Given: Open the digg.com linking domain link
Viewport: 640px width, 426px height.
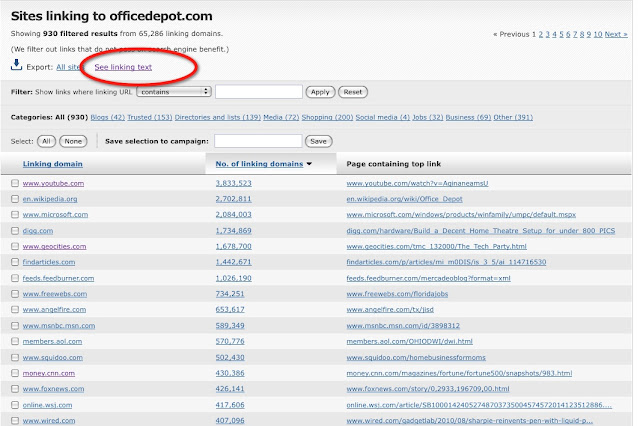Looking at the screenshot, I should [x=38, y=231].
